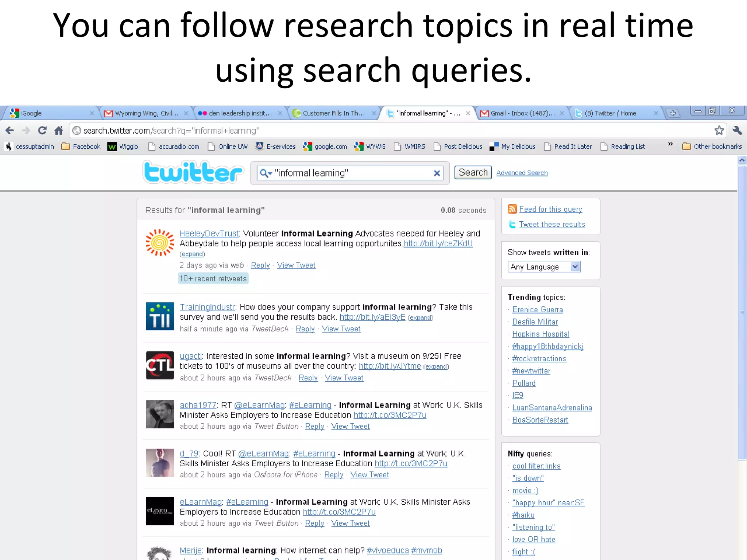Switch to the den leadership instit tab
This screenshot has width=747, height=560.
click(240, 113)
